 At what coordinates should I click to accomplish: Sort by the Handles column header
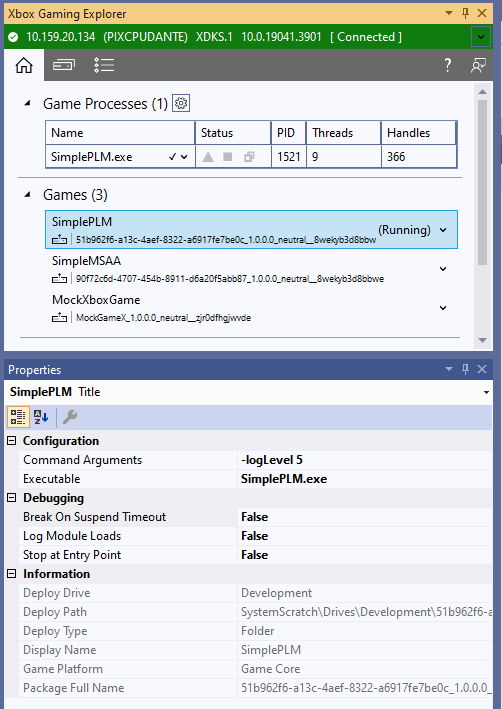(419, 133)
